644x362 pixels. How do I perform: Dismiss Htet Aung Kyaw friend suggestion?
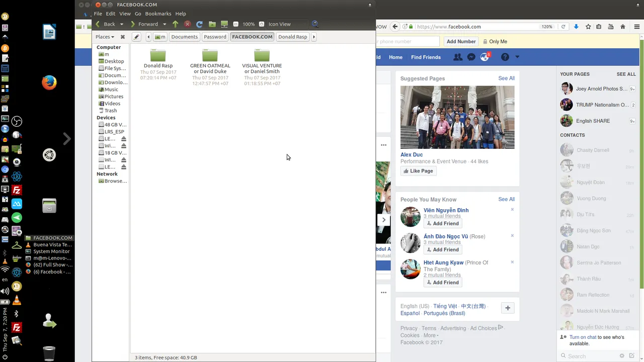512,262
